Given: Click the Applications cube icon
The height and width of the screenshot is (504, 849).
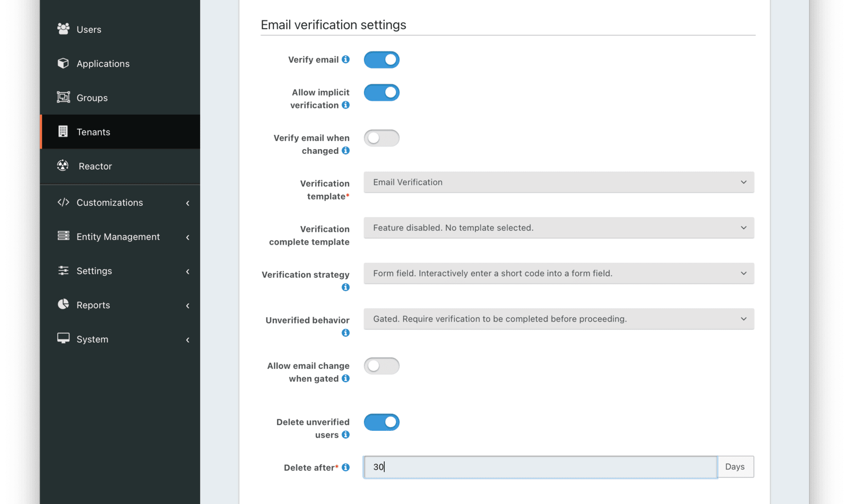Looking at the screenshot, I should [63, 63].
